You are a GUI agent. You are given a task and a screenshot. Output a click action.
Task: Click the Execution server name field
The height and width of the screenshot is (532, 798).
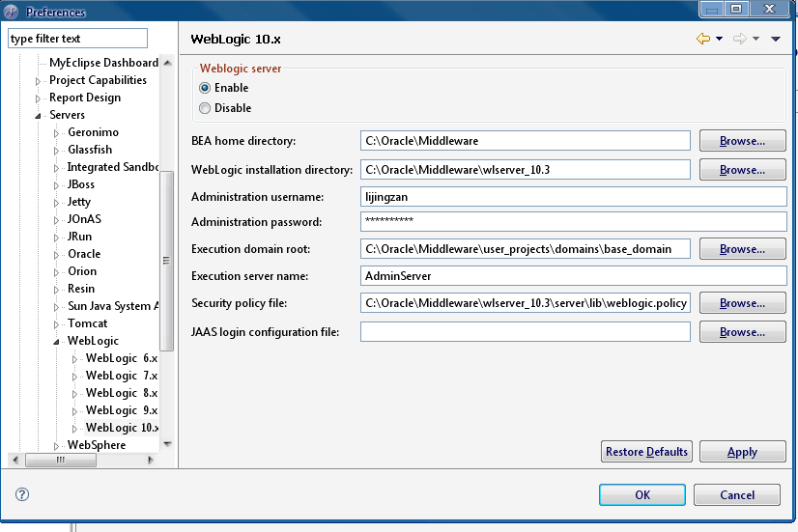[574, 276]
